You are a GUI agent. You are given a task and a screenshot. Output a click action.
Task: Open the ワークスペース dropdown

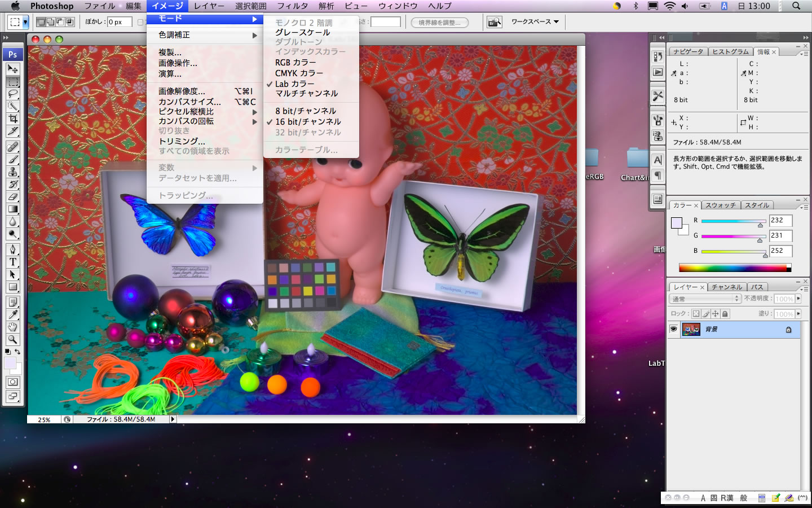(x=535, y=22)
